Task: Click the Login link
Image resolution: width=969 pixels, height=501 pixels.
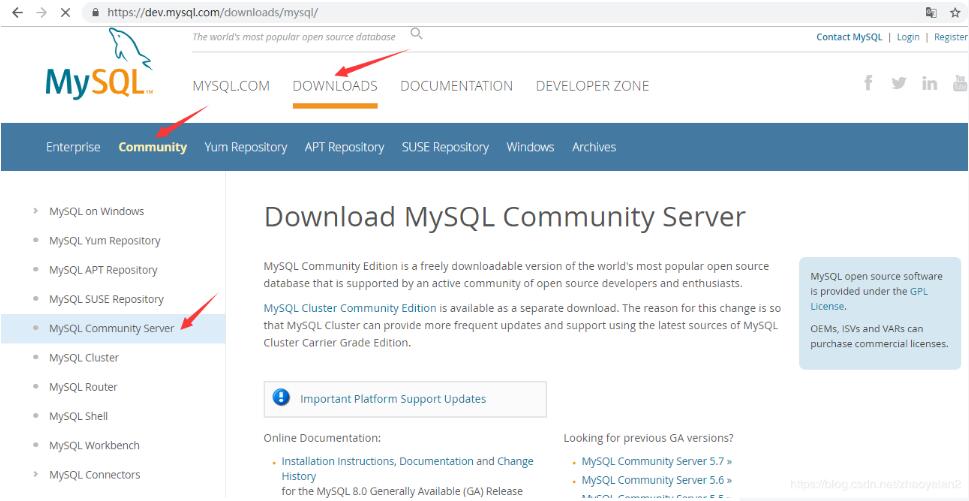Action: pos(908,37)
